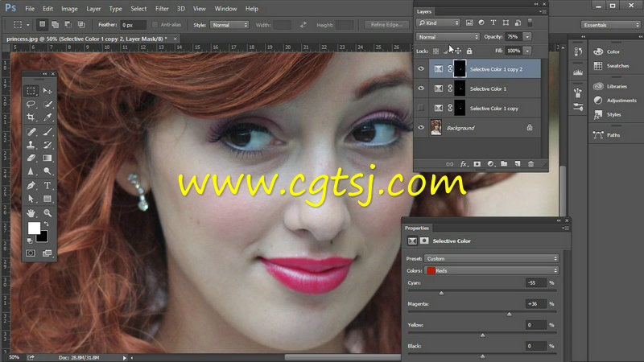
Task: Select the Zoom tool
Action: pos(47,213)
